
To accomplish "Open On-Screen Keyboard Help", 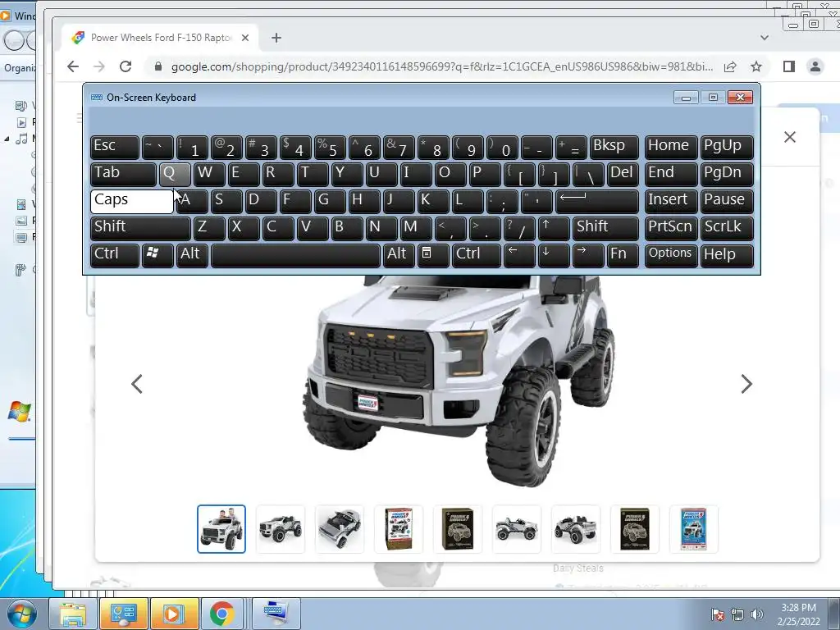I will pyautogui.click(x=727, y=256).
